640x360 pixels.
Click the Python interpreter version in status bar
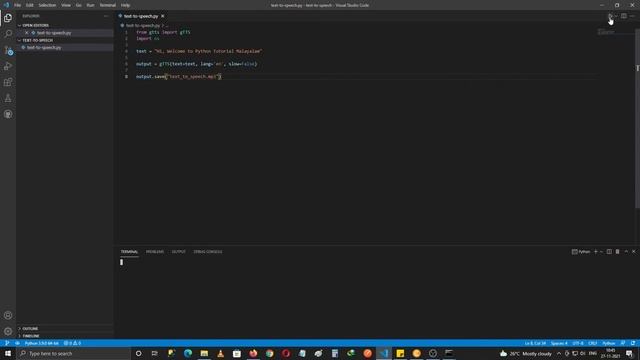coord(41,343)
